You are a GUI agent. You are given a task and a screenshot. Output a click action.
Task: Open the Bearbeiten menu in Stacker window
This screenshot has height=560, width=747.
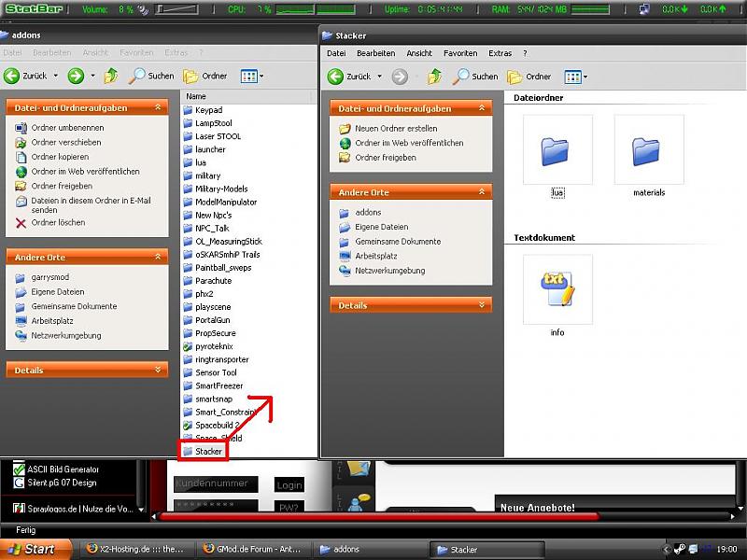pyautogui.click(x=375, y=53)
